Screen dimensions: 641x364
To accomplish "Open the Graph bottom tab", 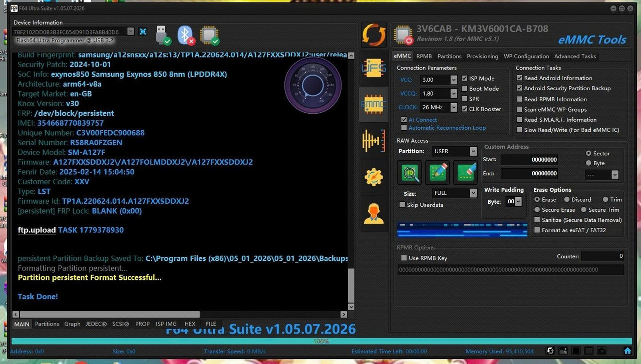I will click(72, 324).
